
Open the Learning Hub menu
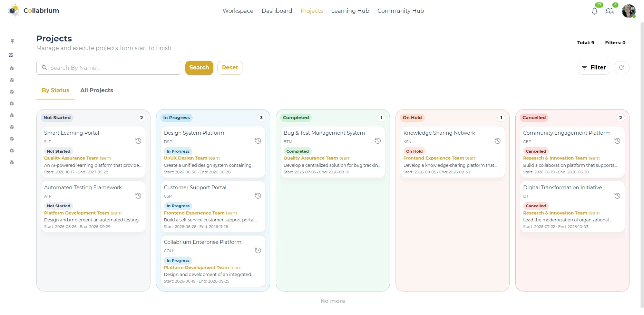[x=350, y=11]
